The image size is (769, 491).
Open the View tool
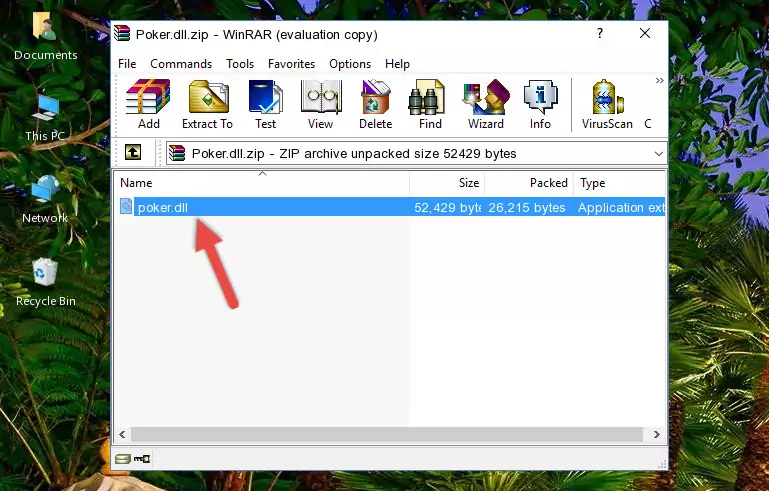point(321,104)
